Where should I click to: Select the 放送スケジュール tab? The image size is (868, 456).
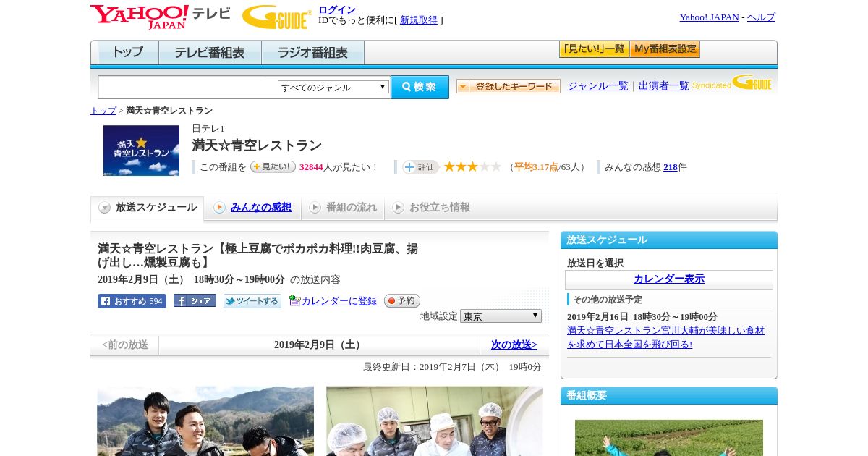click(148, 208)
